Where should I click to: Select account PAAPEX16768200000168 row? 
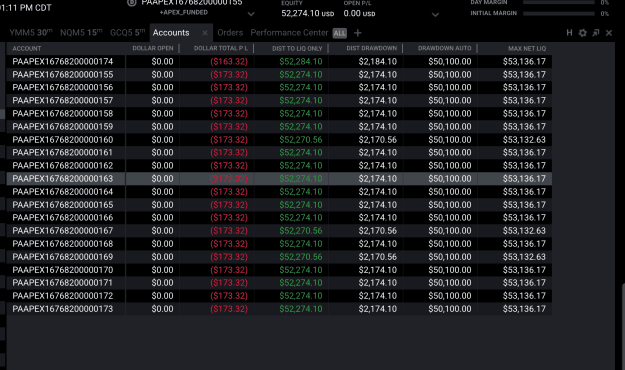click(x=279, y=244)
